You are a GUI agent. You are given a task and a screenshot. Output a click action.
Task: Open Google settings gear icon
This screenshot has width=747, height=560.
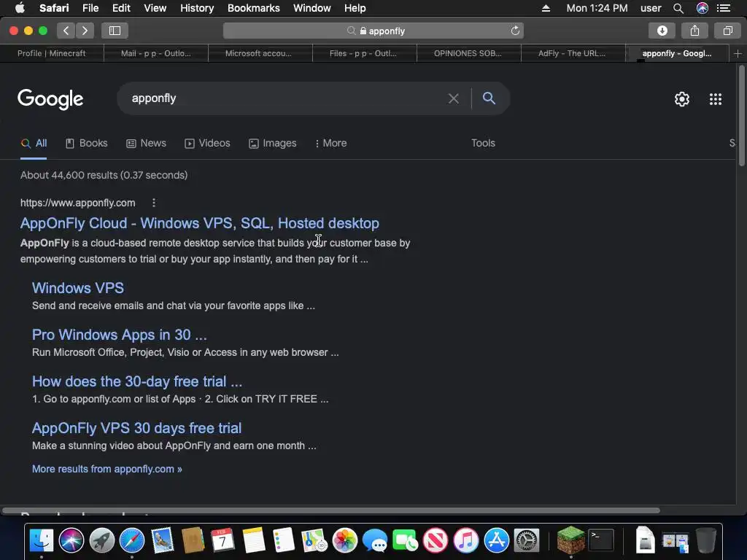[x=682, y=99]
